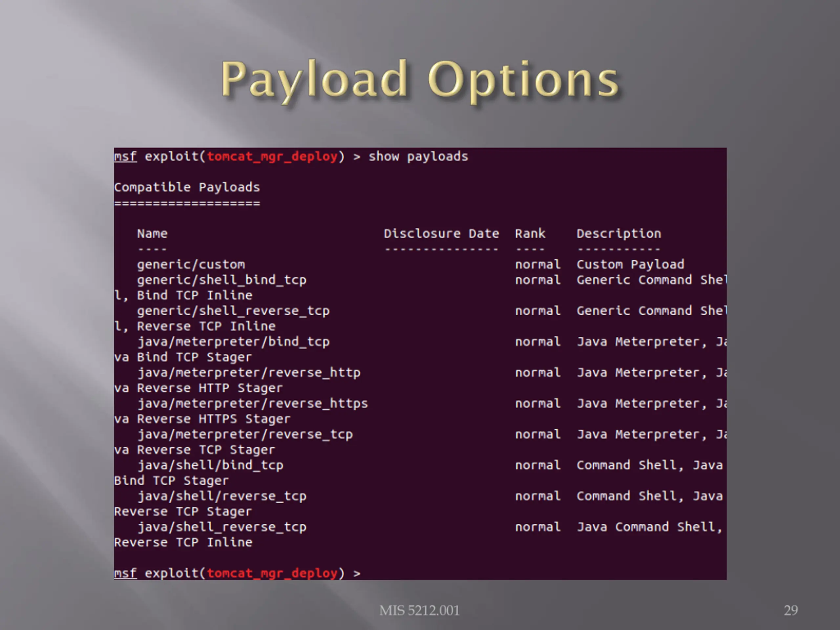Click the Name column header
The image size is (840, 630).
point(152,233)
